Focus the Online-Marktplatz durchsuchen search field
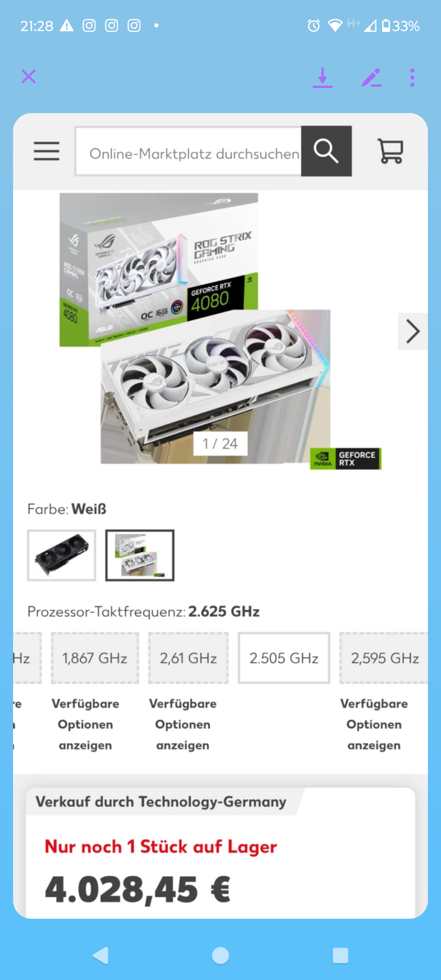441x980 pixels. pos(188,151)
